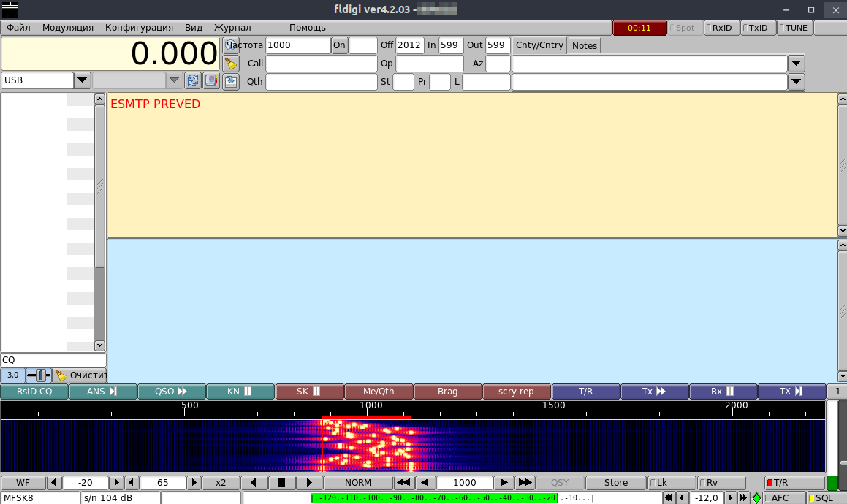The width and height of the screenshot is (847, 504).
Task: Toggle the RxID button
Action: pyautogui.click(x=722, y=28)
